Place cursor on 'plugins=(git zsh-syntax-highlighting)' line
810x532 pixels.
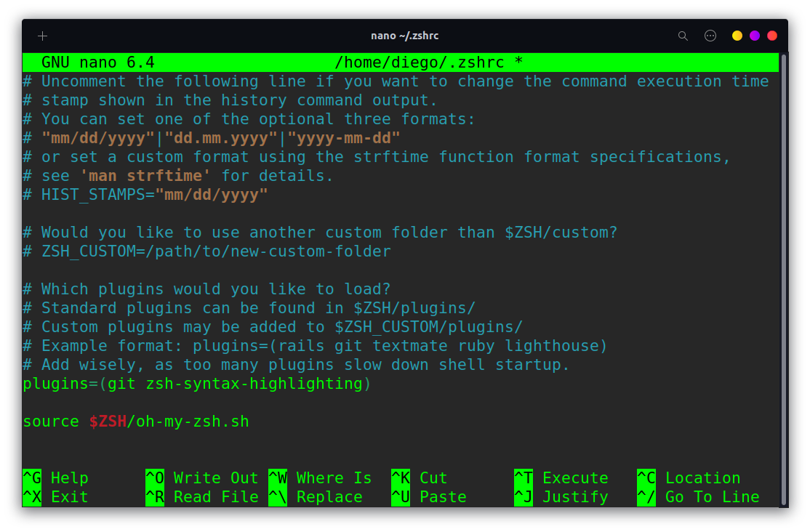click(197, 384)
